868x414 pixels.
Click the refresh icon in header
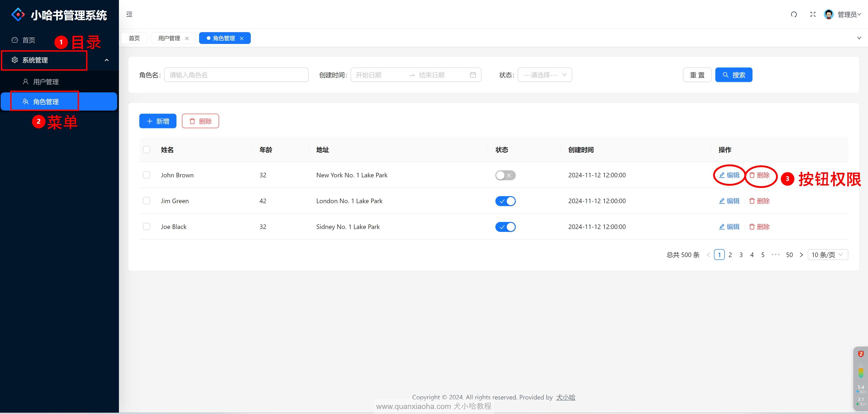click(x=794, y=14)
